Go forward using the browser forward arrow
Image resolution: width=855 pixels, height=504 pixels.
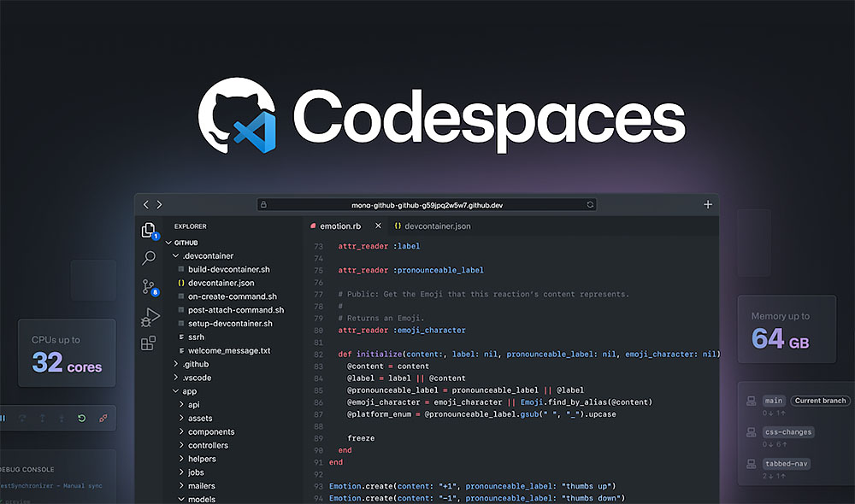click(159, 205)
